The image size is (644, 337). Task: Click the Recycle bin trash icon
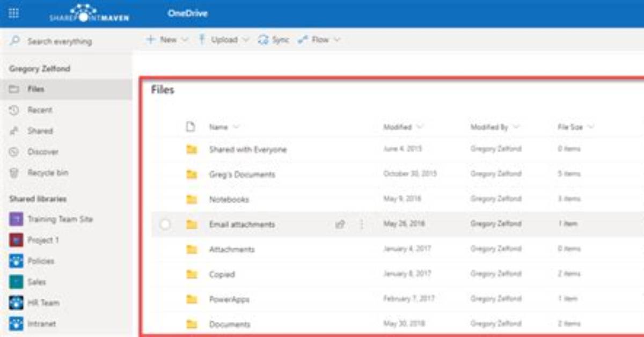(x=15, y=173)
